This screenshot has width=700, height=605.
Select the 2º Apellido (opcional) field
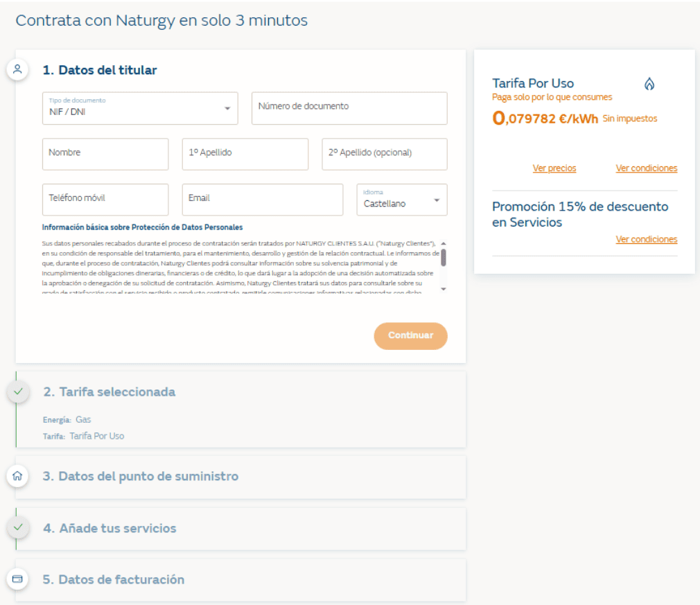385,154
